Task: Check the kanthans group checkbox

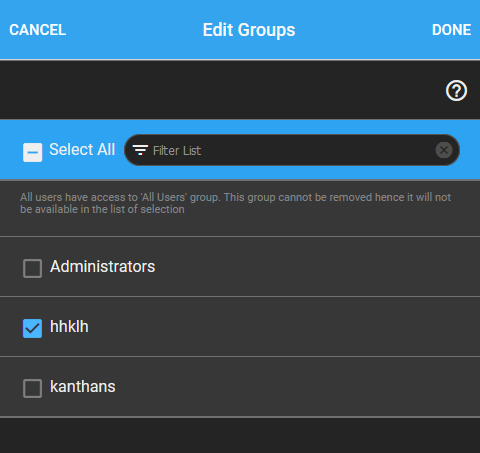Action: tap(32, 388)
